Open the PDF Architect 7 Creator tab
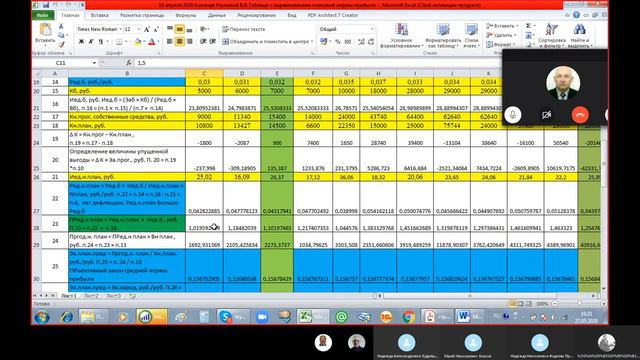 tap(333, 15)
